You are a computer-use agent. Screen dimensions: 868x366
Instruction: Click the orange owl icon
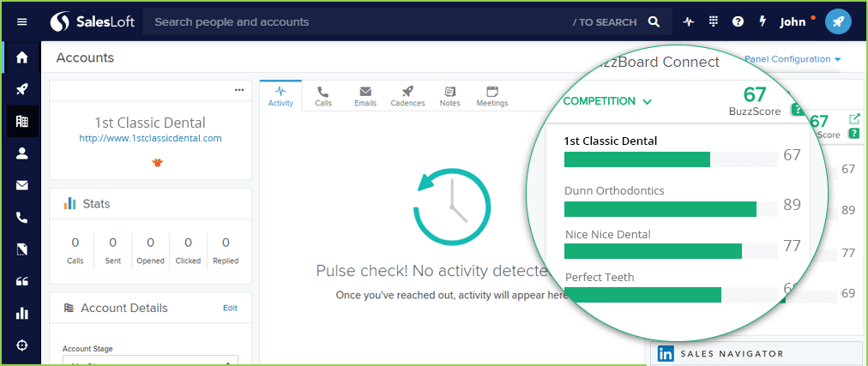(158, 162)
